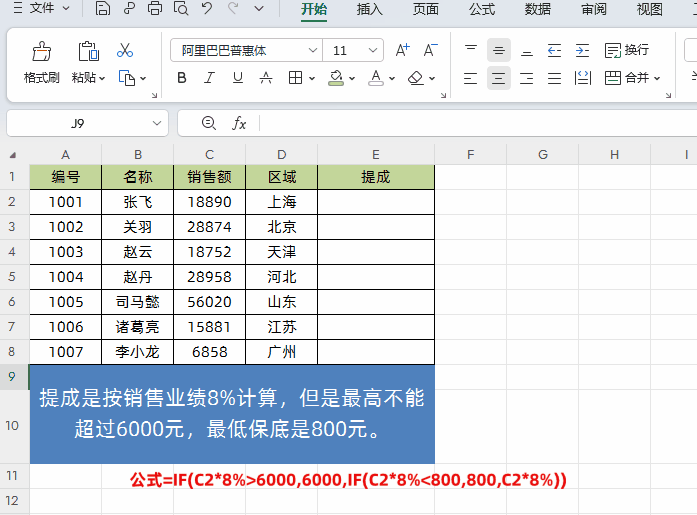Click the Cut scissors icon
This screenshot has height=515, width=697.
tap(125, 50)
